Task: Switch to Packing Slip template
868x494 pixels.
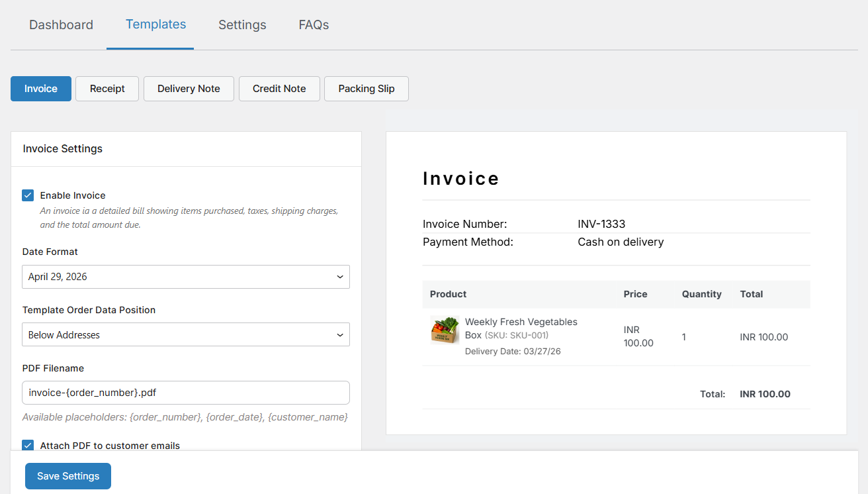Action: [x=366, y=89]
